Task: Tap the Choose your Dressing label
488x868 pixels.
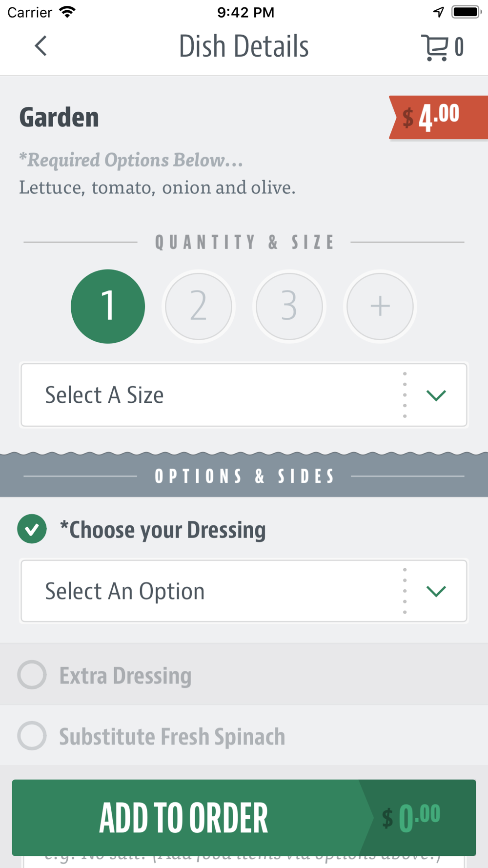Action: tap(163, 530)
